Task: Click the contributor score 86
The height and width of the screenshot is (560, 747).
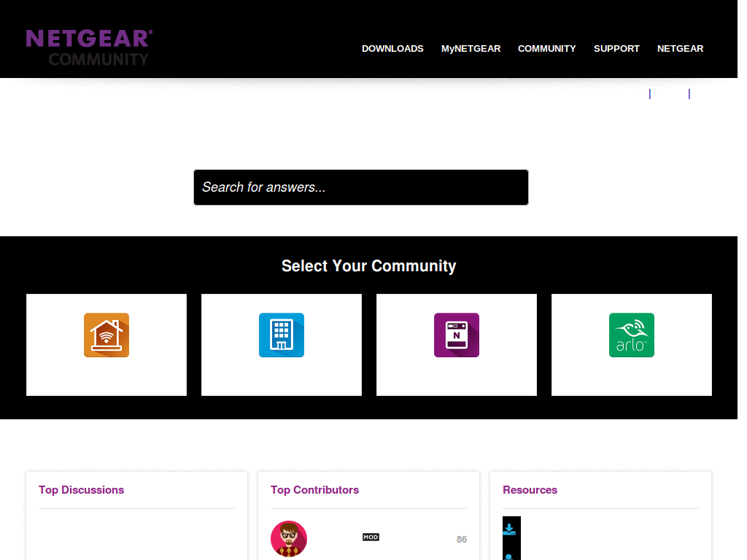Action: pyautogui.click(x=462, y=539)
